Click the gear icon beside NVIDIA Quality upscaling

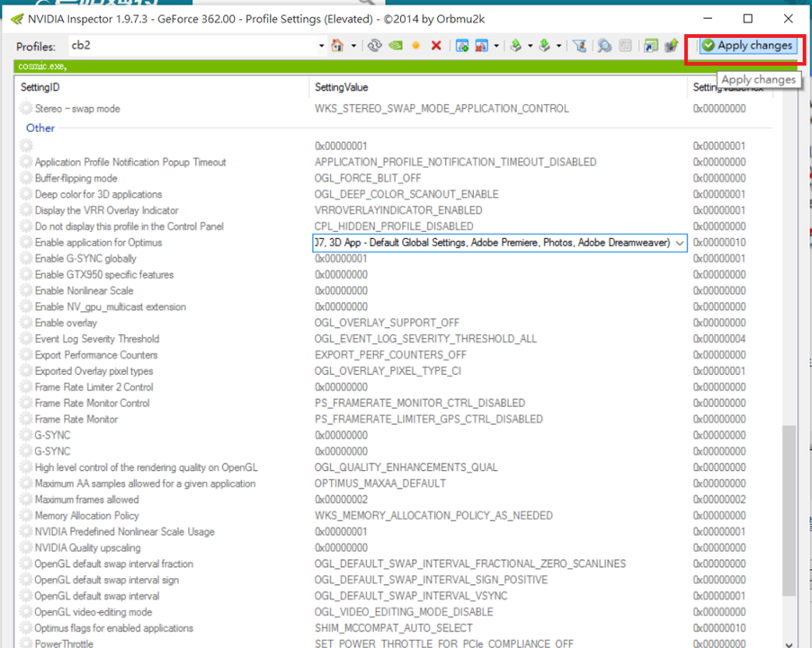[x=25, y=547]
